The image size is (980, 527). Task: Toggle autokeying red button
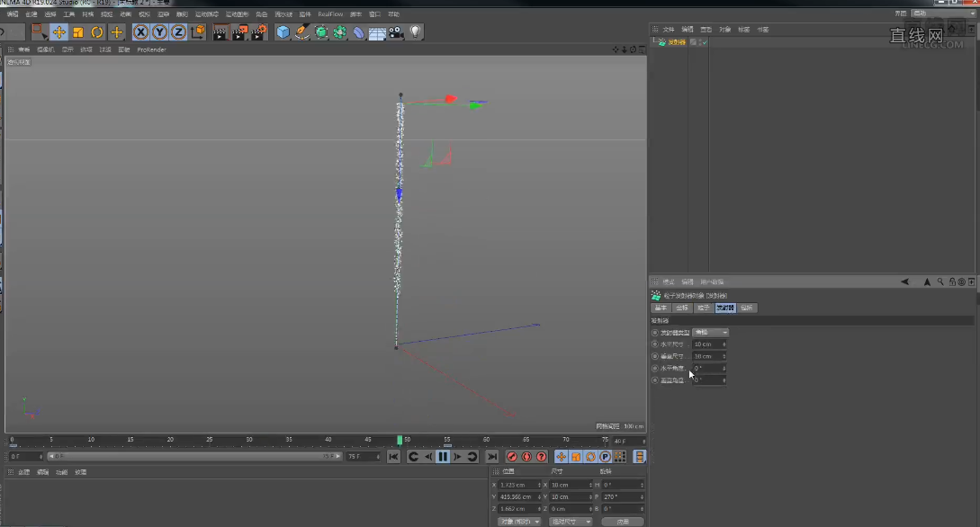pos(526,457)
